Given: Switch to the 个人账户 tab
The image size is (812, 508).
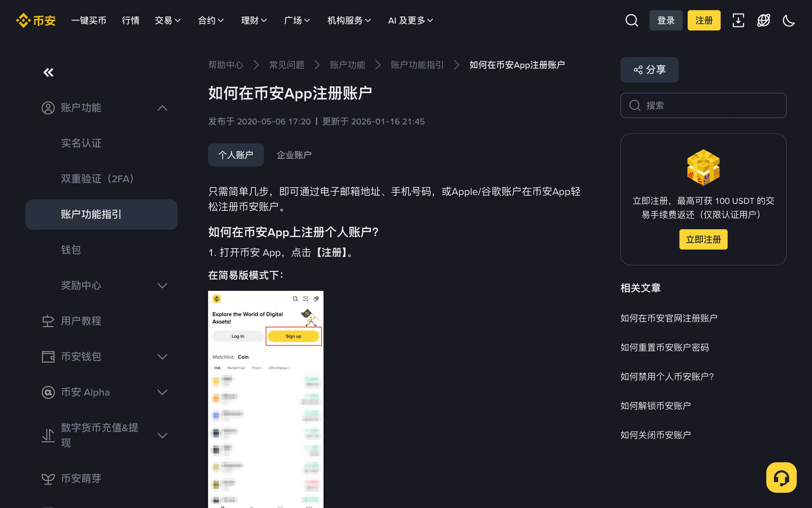Looking at the screenshot, I should coord(236,155).
